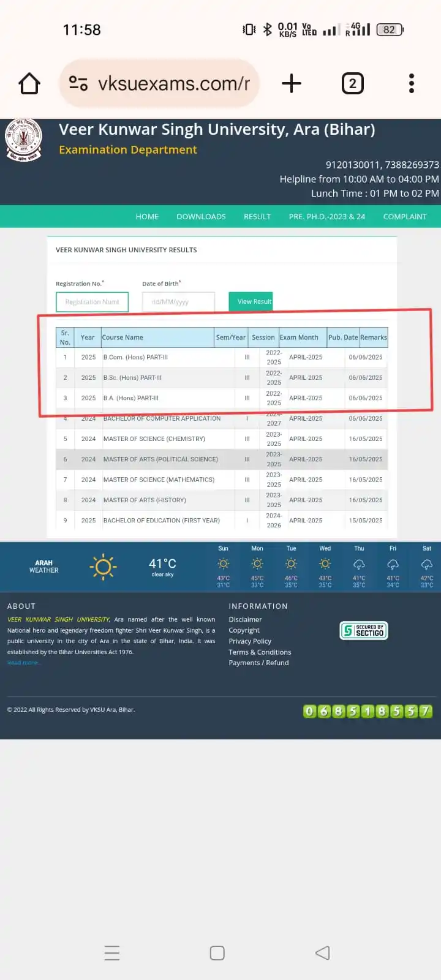Click the Session column header
Screen dimensions: 441x980
tap(263, 337)
